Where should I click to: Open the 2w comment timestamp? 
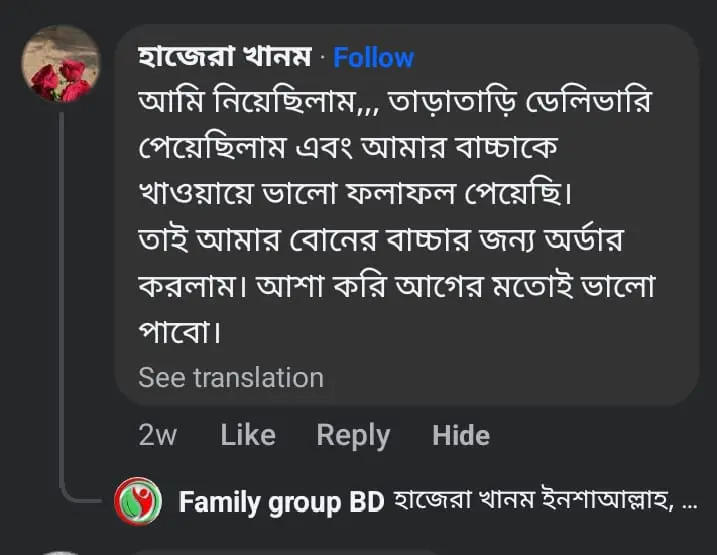(x=157, y=435)
